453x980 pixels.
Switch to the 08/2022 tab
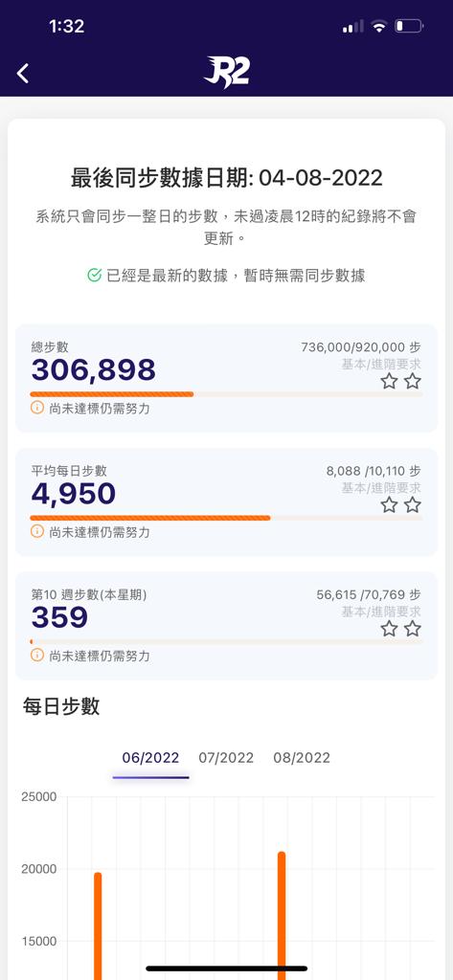tap(302, 758)
